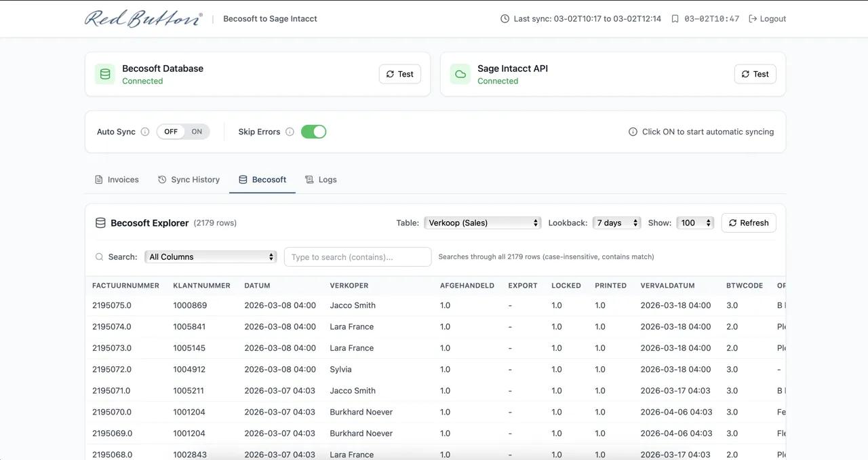
Task: Click the Sage Intacct cloud icon
Action: [x=460, y=74]
